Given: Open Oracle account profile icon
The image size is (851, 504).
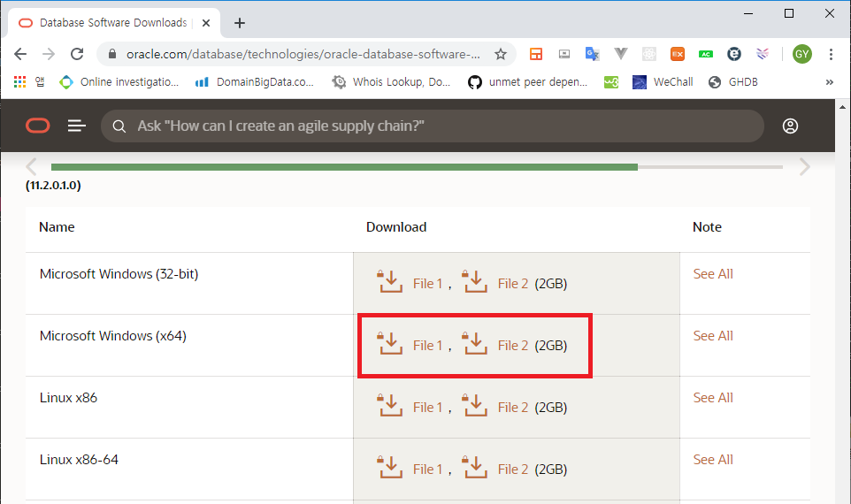Looking at the screenshot, I should [790, 126].
